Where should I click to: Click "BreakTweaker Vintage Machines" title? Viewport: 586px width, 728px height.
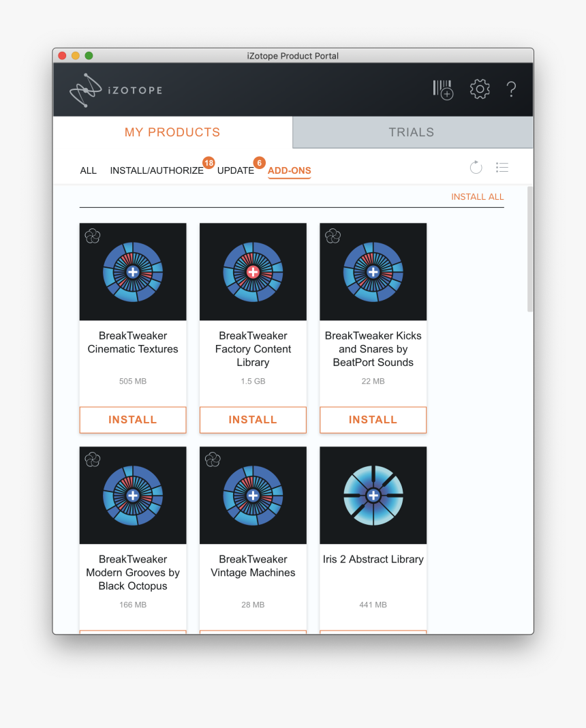click(253, 566)
